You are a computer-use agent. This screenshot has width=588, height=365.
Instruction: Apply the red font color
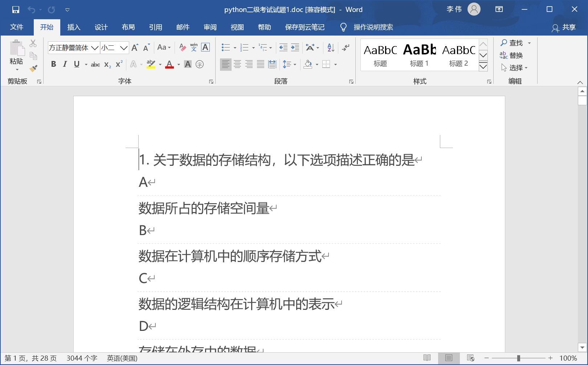tap(170, 64)
